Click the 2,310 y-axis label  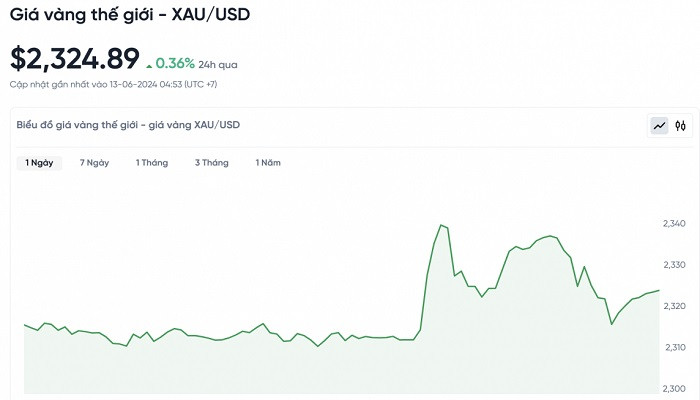pyautogui.click(x=674, y=347)
